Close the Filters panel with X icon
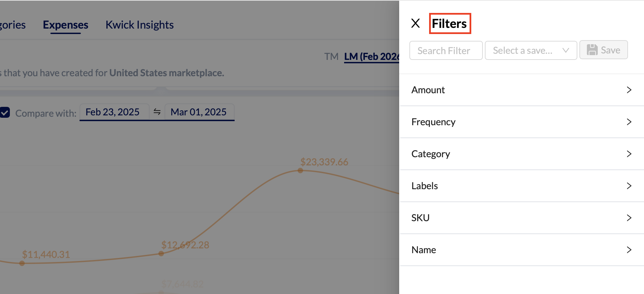The width and height of the screenshot is (644, 294). coord(415,23)
